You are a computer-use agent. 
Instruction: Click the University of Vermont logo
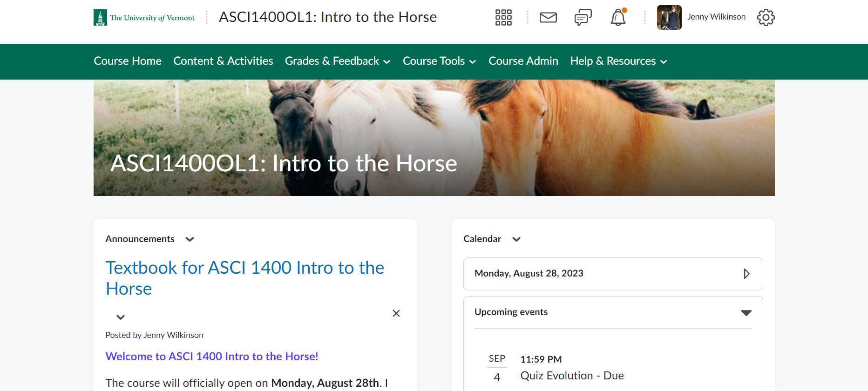[144, 18]
